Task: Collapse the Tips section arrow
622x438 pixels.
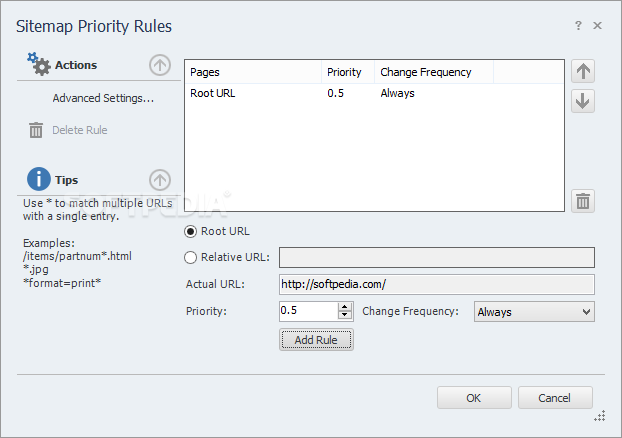Action: click(160, 180)
